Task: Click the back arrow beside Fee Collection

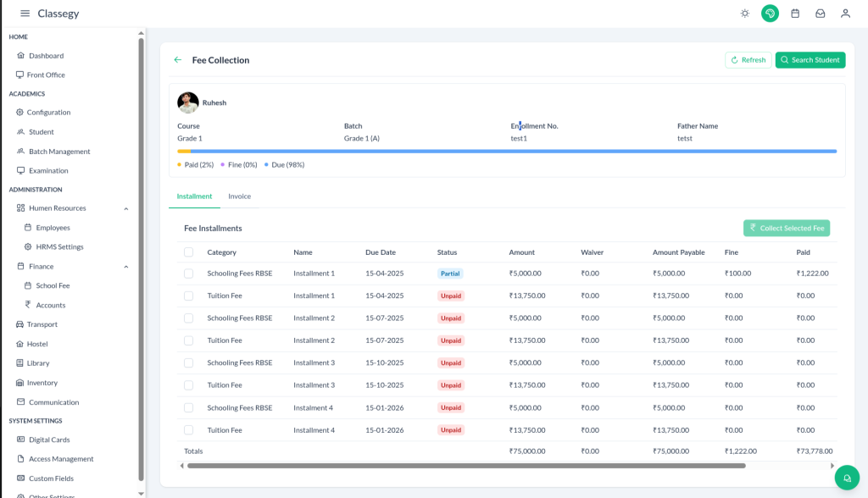Action: click(x=178, y=60)
